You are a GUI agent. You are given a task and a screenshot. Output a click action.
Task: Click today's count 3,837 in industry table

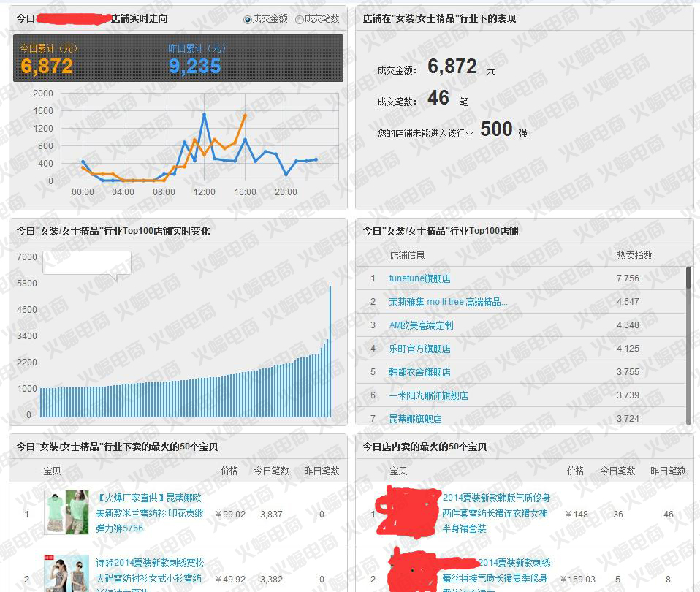[x=271, y=515]
